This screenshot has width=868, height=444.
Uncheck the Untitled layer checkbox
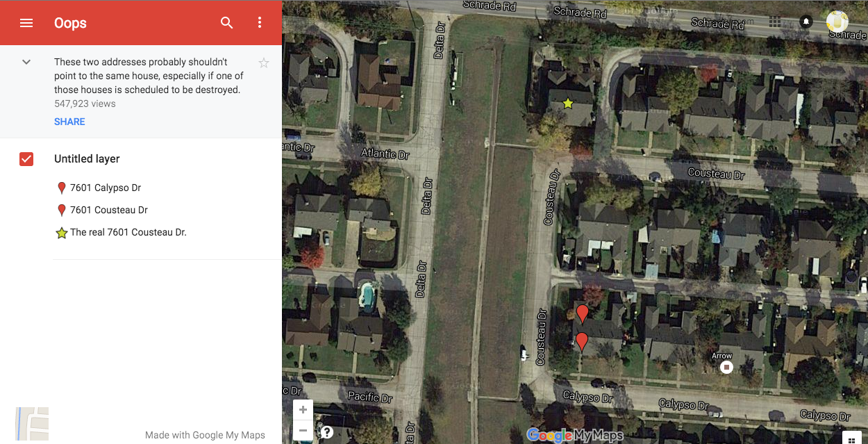26,159
